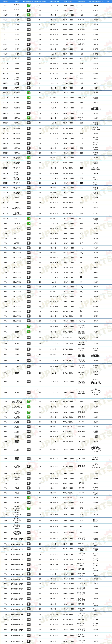The height and width of the screenshot is (644, 112).
Task: Click ON icon in RAPID SPACEBACK 1.6 CXMA row
Action: click(x=29, y=213)
